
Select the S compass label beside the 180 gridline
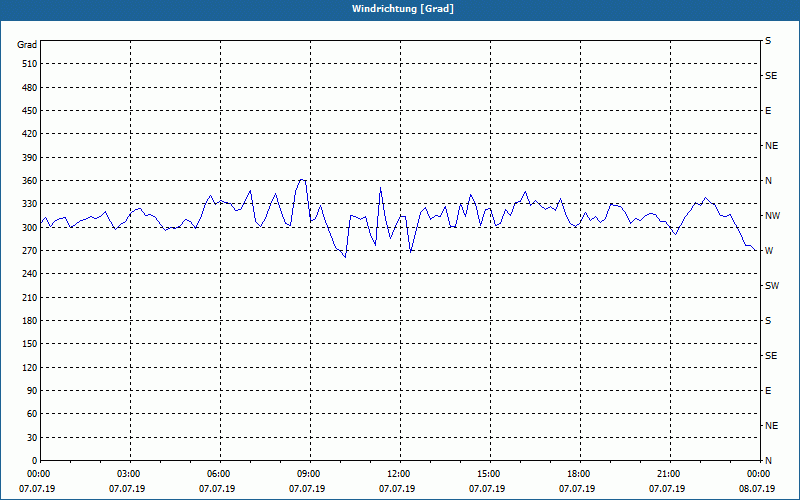pyautogui.click(x=768, y=321)
